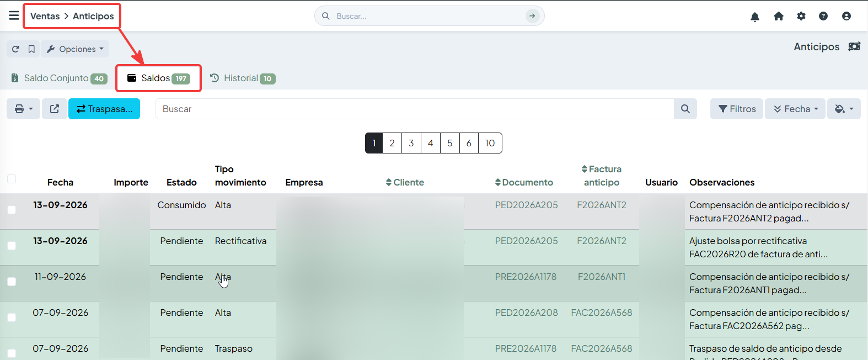Click Ventas in the breadcrumb

pos(45,16)
